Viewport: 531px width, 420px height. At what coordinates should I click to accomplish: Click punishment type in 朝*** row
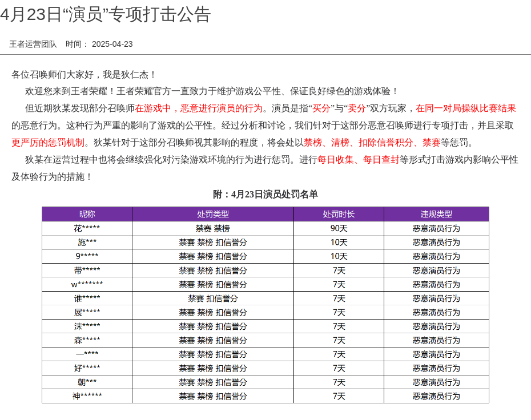(213, 382)
